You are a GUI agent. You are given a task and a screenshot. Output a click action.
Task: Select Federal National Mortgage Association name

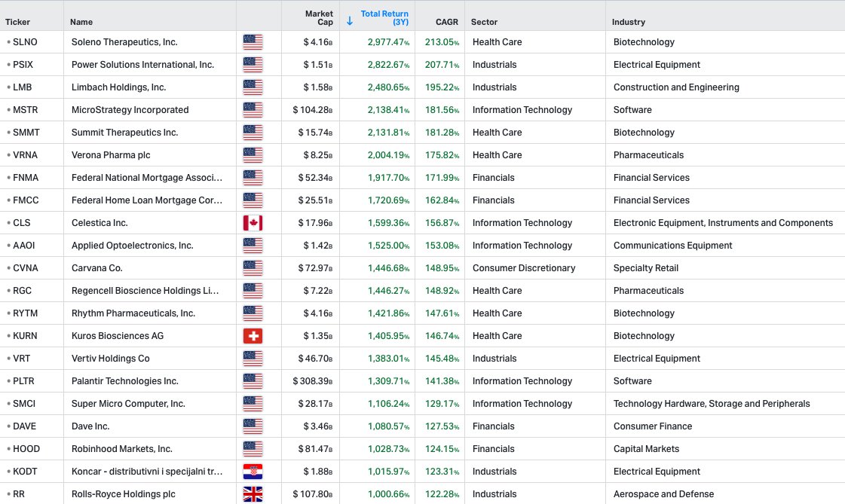click(x=146, y=178)
